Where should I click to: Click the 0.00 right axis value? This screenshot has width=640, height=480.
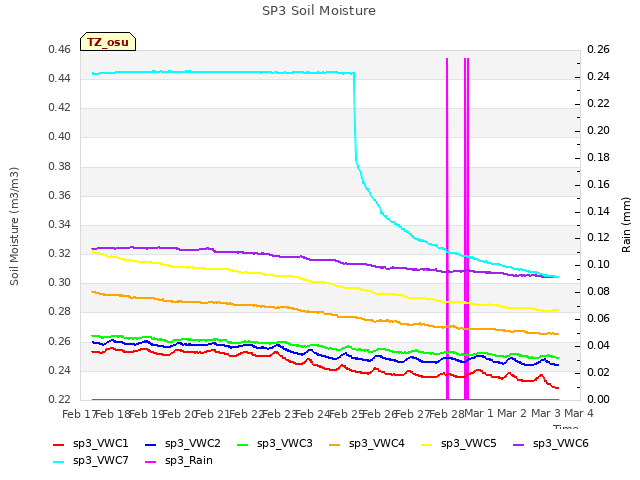click(598, 399)
